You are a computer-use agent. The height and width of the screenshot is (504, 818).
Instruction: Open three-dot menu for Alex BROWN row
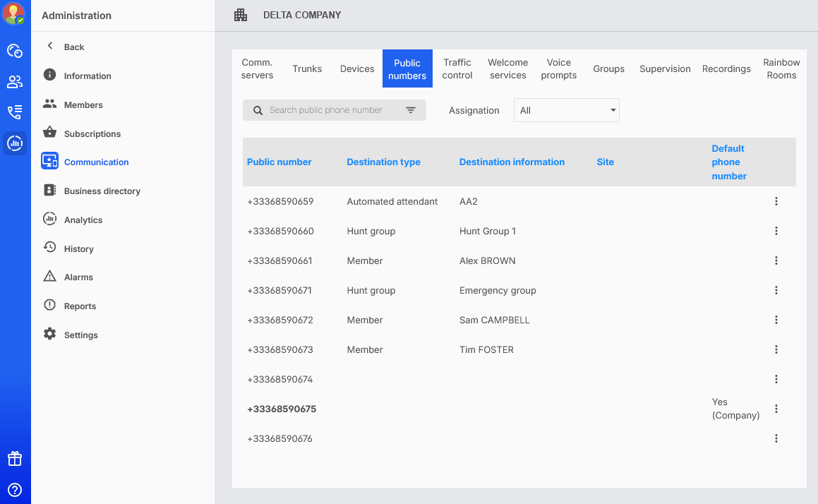click(776, 261)
